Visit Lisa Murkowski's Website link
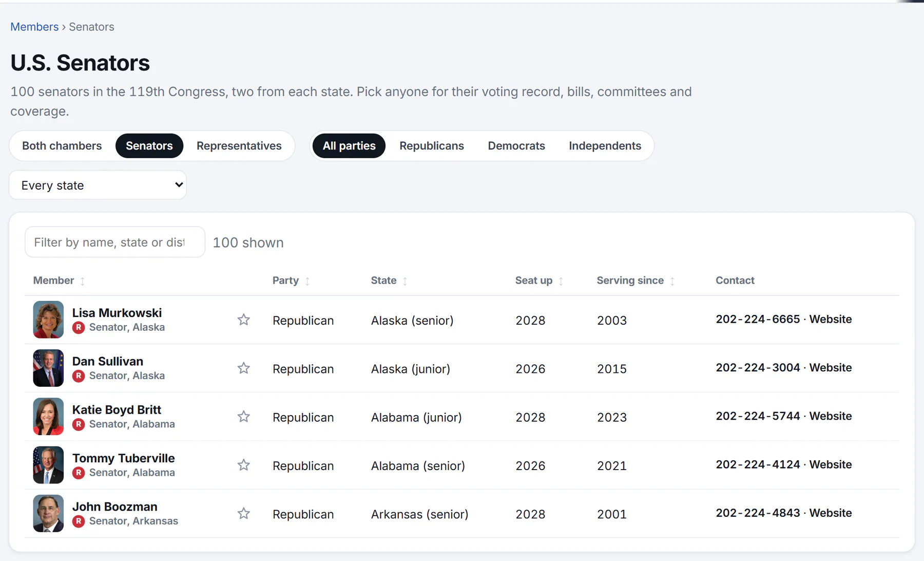The width and height of the screenshot is (924, 561). [831, 319]
